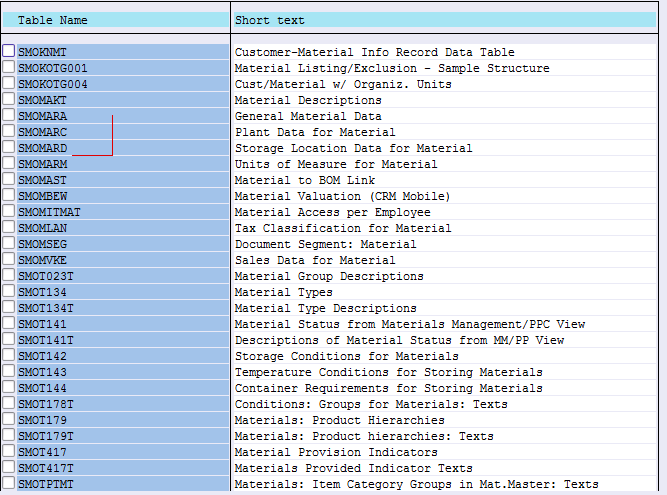Tick the checkbox for SMOKNMT

coord(9,51)
